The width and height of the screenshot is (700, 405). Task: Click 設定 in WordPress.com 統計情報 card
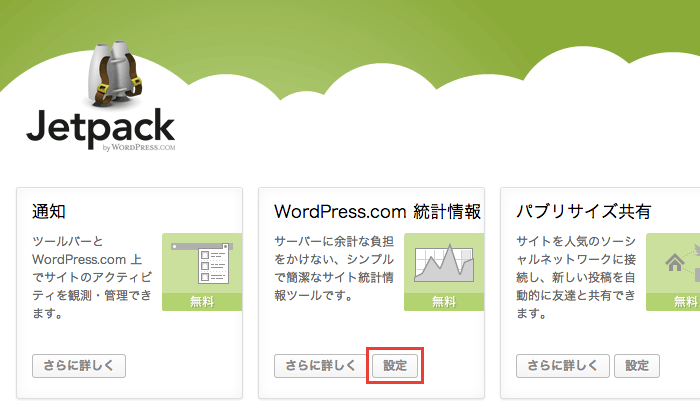pos(395,366)
